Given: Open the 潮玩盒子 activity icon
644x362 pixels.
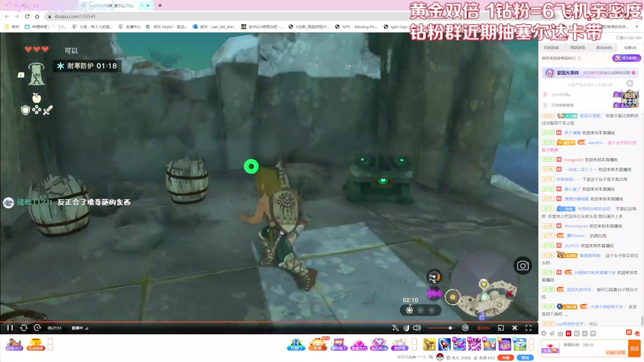Looking at the screenshot, I should (x=339, y=344).
